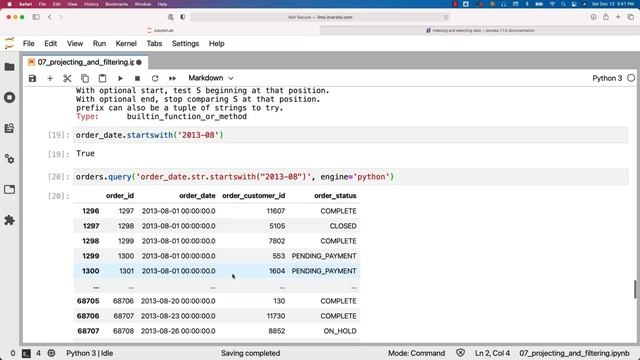
Task: Open the cell type Markdown dropdown
Action: pyautogui.click(x=211, y=78)
